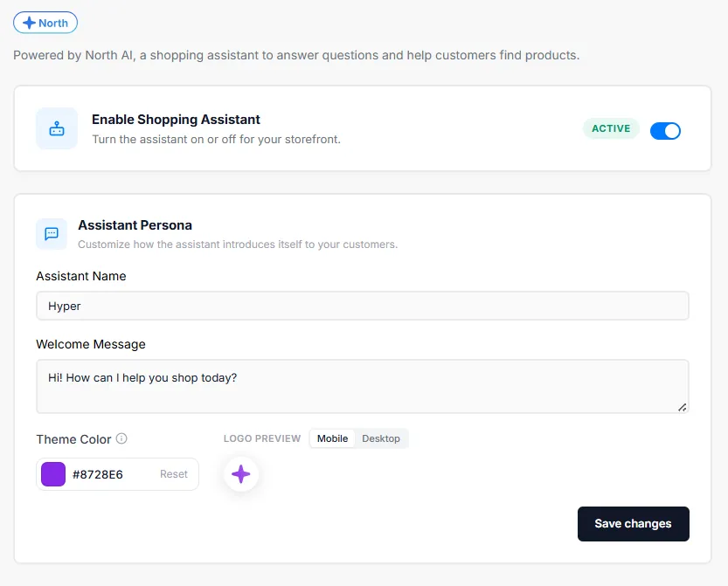This screenshot has width=728, height=586.
Task: Reset the theme color
Action: (x=174, y=474)
